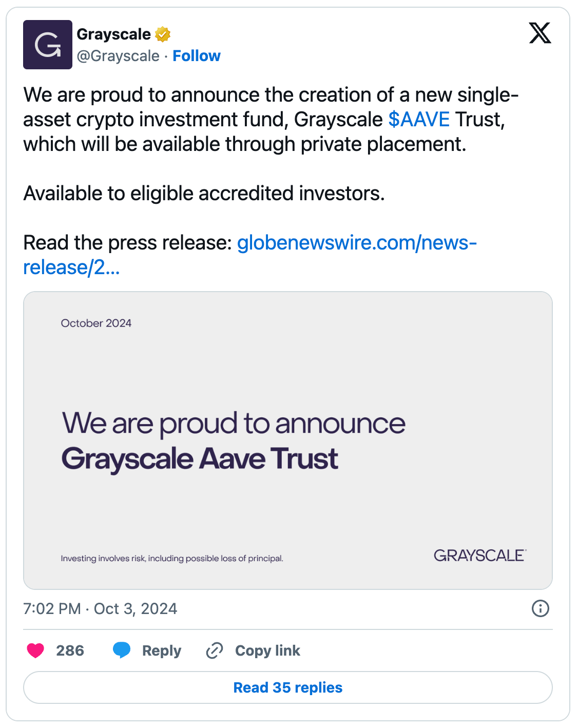Click the gold verified badge
Image resolution: width=578 pixels, height=728 pixels.
(x=163, y=34)
